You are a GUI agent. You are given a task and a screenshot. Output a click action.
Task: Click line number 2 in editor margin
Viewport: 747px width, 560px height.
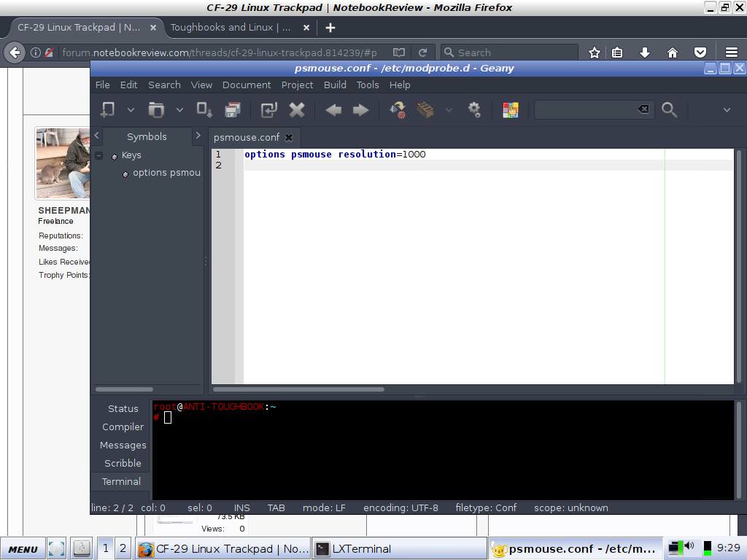(218, 166)
